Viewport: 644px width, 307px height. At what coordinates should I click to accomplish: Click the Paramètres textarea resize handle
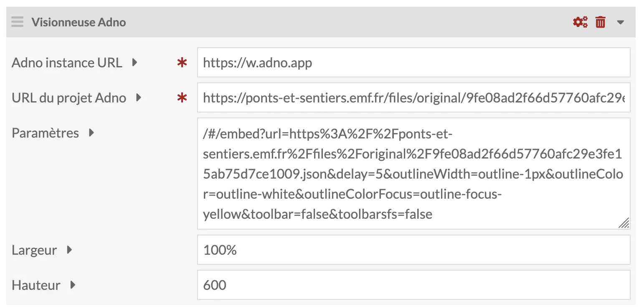point(624,223)
